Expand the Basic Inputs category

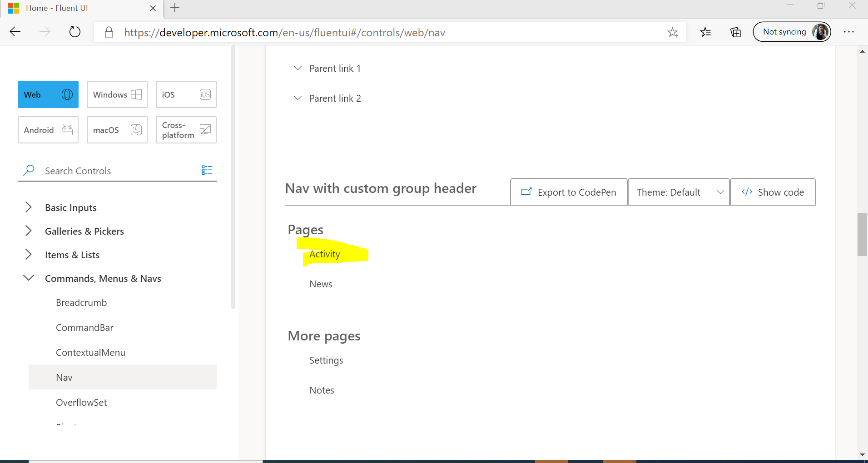pyautogui.click(x=29, y=207)
